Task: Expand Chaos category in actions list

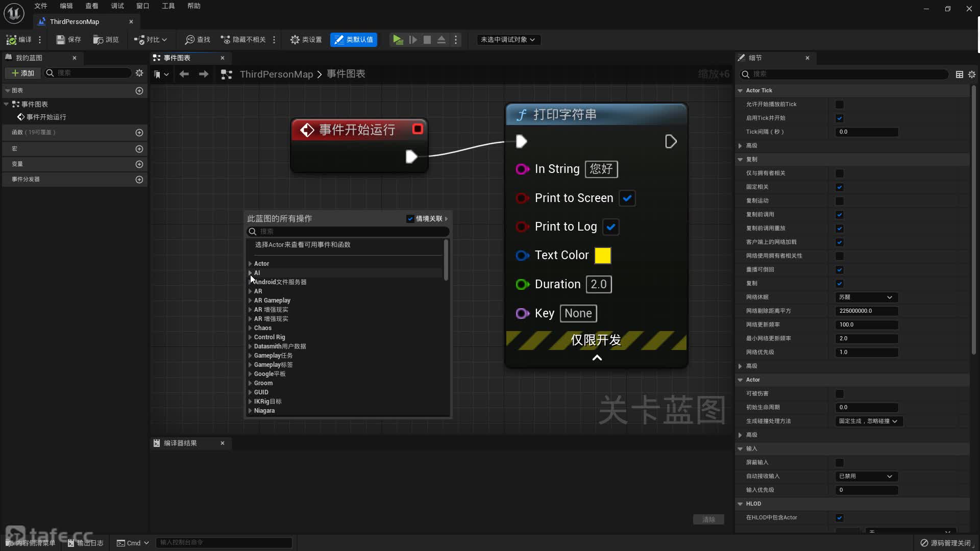Action: 250,328
